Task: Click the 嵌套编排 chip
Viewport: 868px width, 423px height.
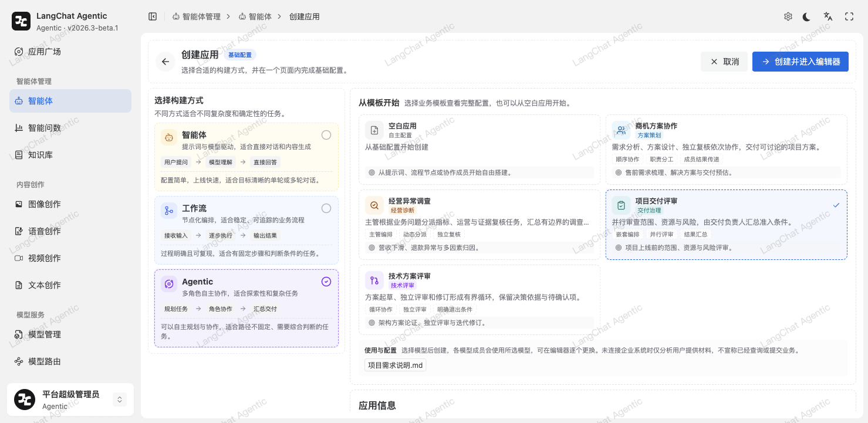Action: pos(627,235)
